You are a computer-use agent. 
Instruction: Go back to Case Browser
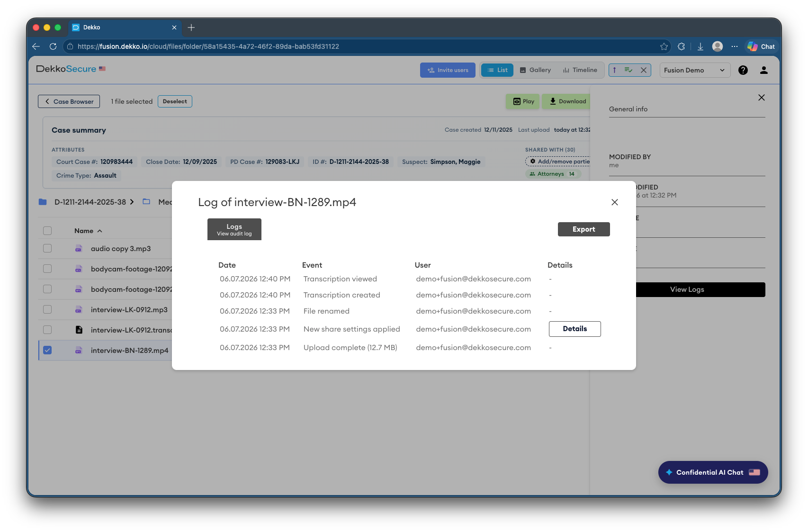(69, 101)
